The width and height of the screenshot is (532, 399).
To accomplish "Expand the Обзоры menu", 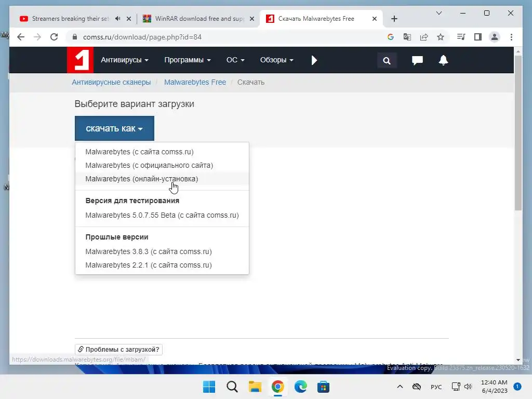I will click(x=276, y=60).
